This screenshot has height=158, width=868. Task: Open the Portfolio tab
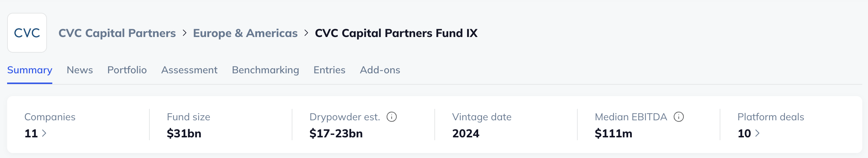[x=127, y=70]
